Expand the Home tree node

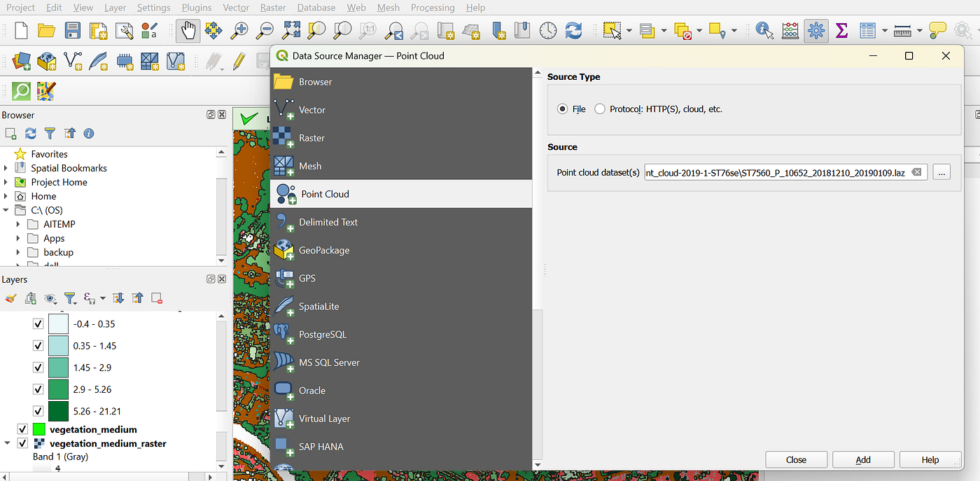coord(6,196)
